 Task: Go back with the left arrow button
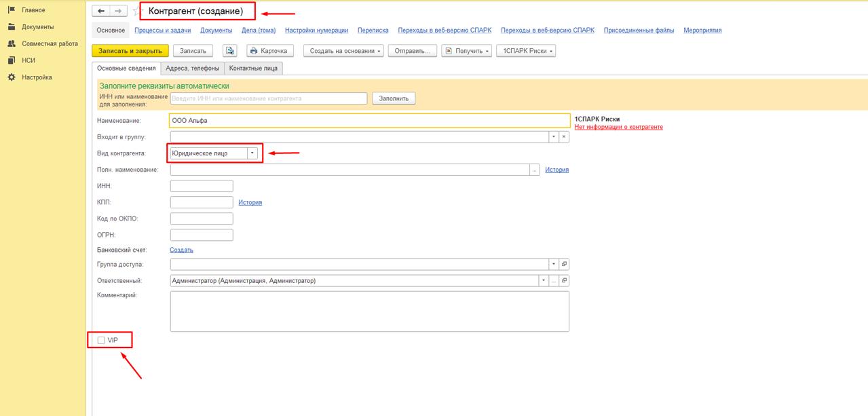[101, 11]
